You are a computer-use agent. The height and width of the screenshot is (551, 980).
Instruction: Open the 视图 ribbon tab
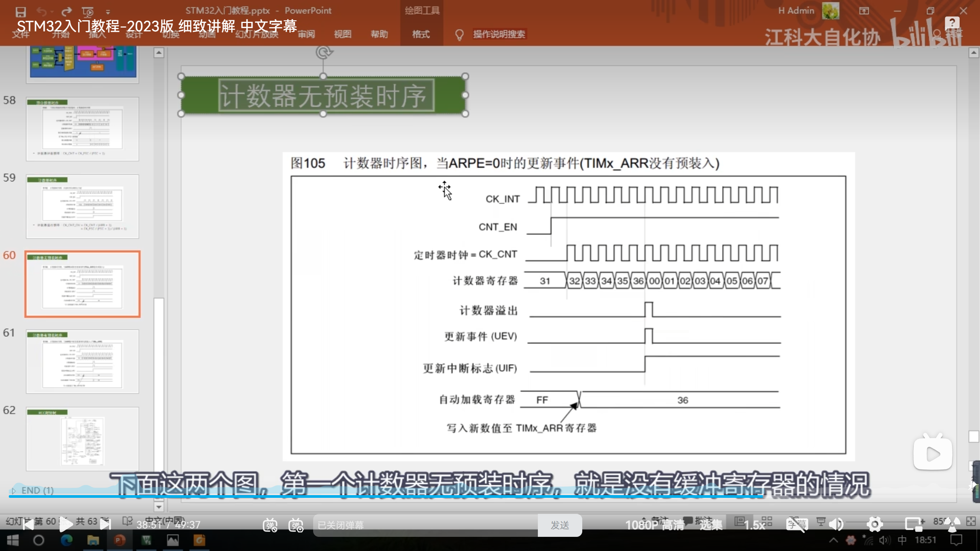pos(342,34)
